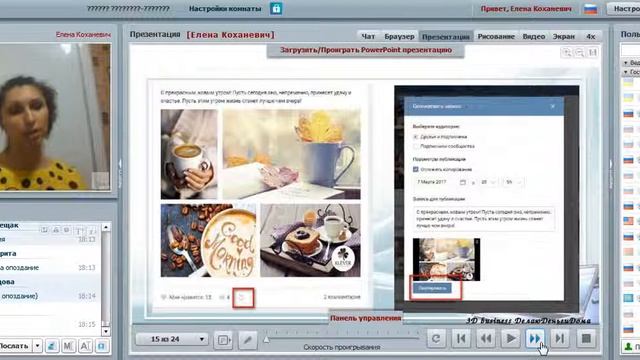The image size is (640, 360).
Task: Click the Привет, Елена Коханевич greeting
Action: click(526, 9)
